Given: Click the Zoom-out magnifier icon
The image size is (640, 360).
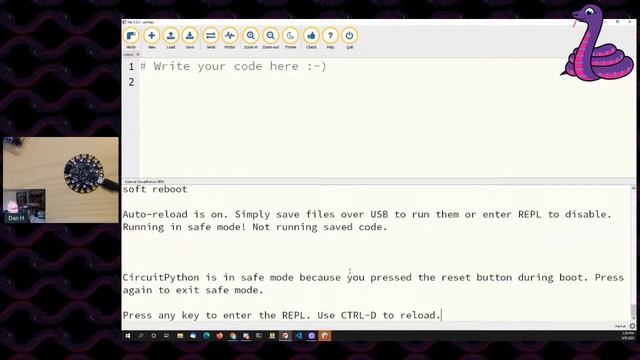Looking at the screenshot, I should 270,38.
